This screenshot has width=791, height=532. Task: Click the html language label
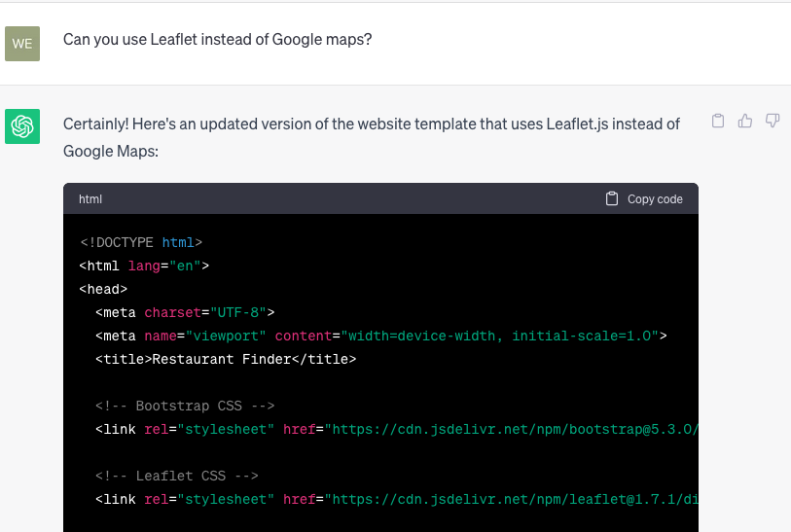click(x=90, y=199)
